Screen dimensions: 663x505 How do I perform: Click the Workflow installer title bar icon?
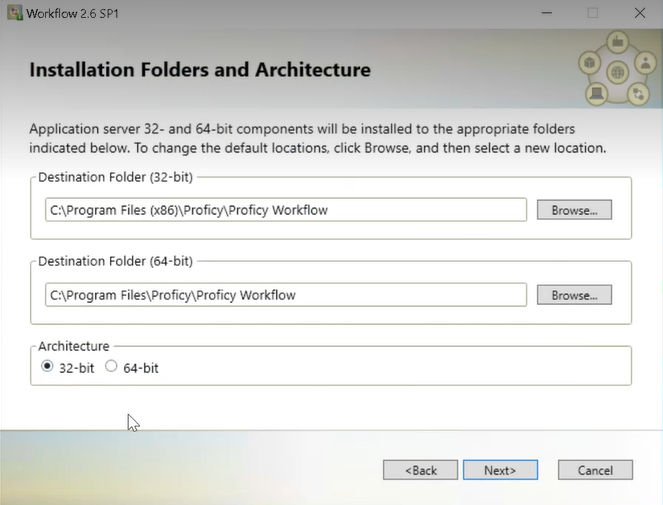pos(14,13)
